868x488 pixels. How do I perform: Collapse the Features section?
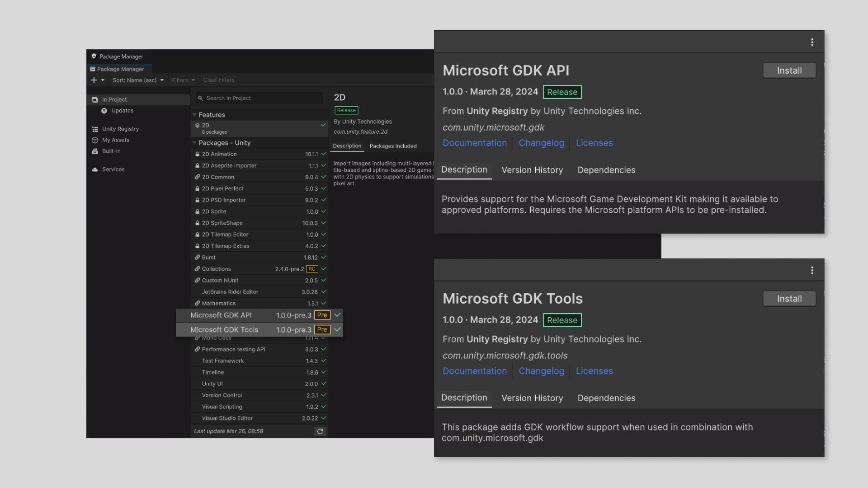point(194,115)
